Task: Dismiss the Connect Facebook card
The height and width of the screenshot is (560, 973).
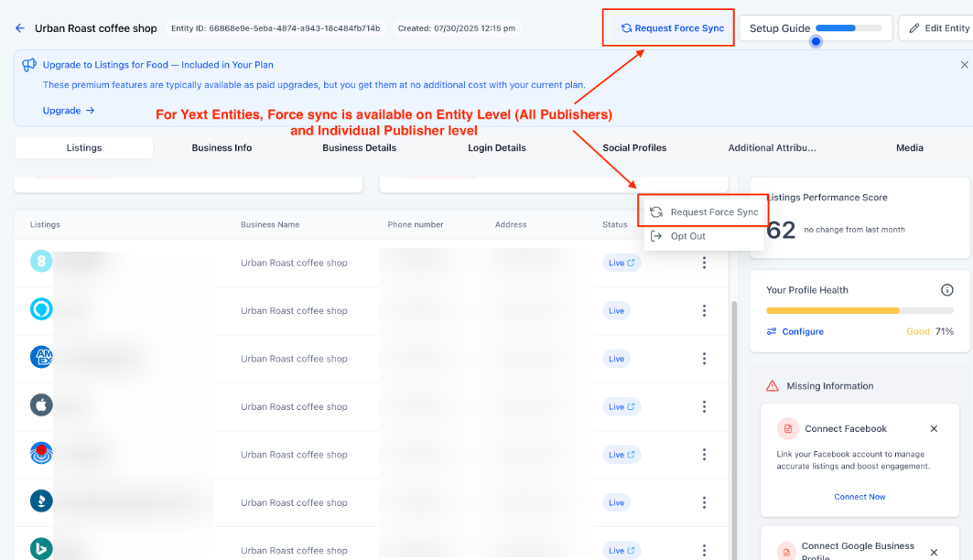Action: pos(934,428)
